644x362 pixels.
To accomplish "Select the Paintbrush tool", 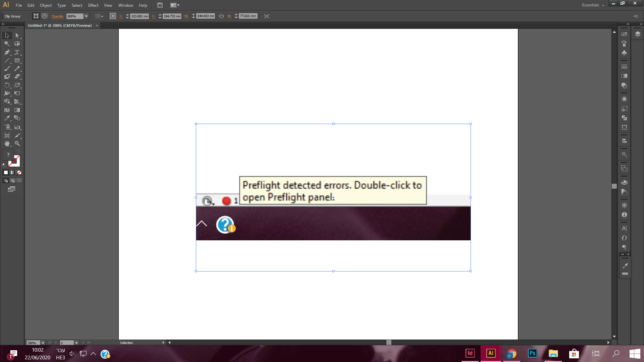I will tap(7, 68).
